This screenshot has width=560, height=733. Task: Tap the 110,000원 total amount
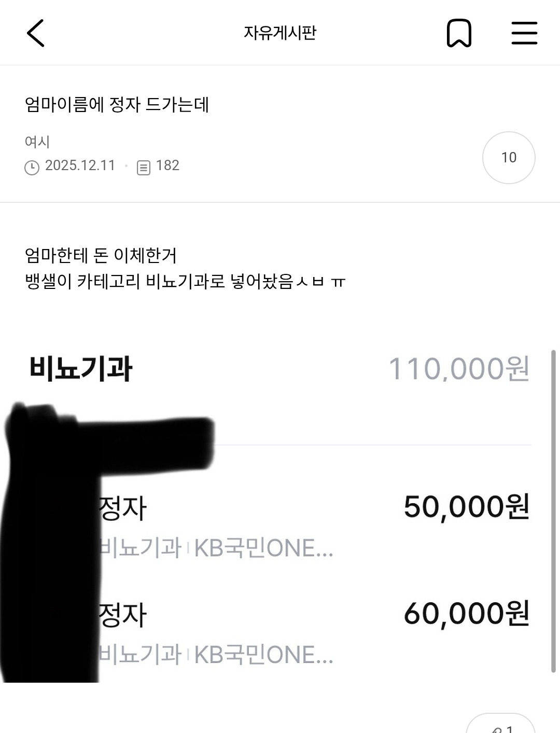coord(459,369)
